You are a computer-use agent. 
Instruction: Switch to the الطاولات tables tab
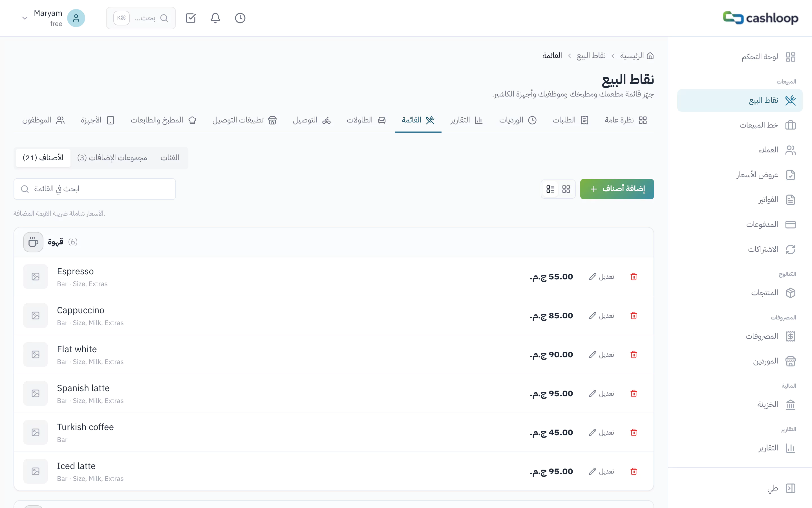pos(366,120)
